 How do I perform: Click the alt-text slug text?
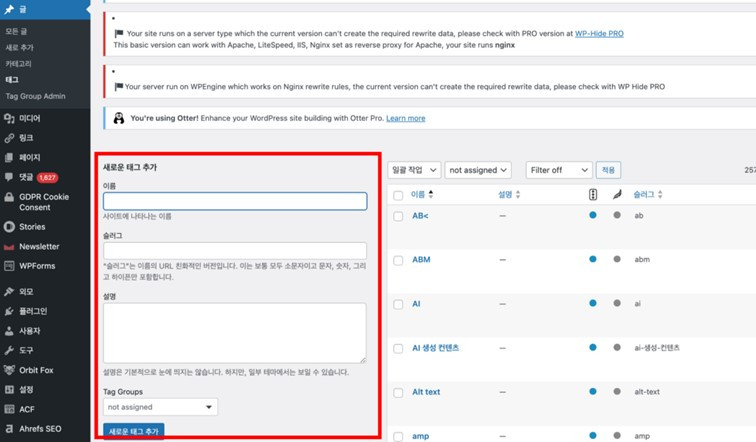click(647, 392)
